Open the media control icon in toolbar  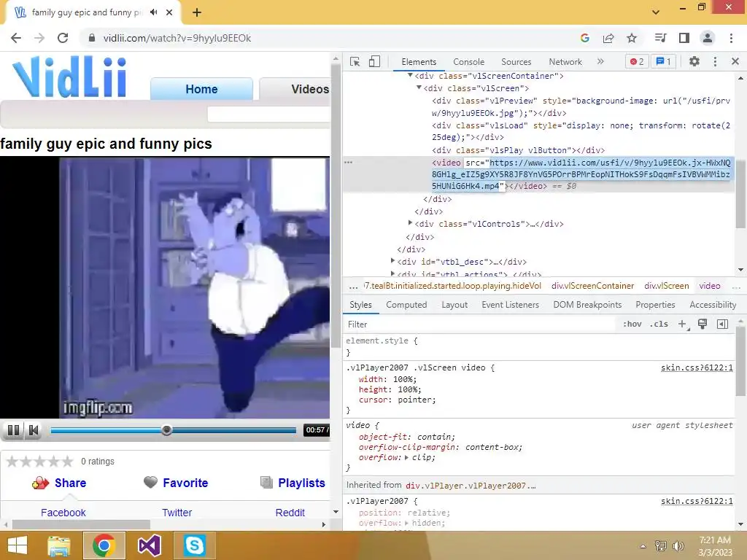(x=660, y=38)
